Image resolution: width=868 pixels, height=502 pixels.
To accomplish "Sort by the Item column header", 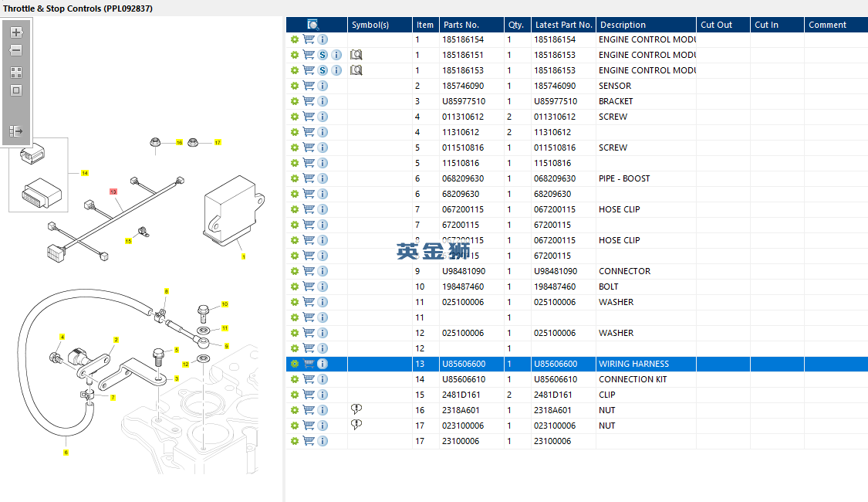I will click(x=425, y=25).
